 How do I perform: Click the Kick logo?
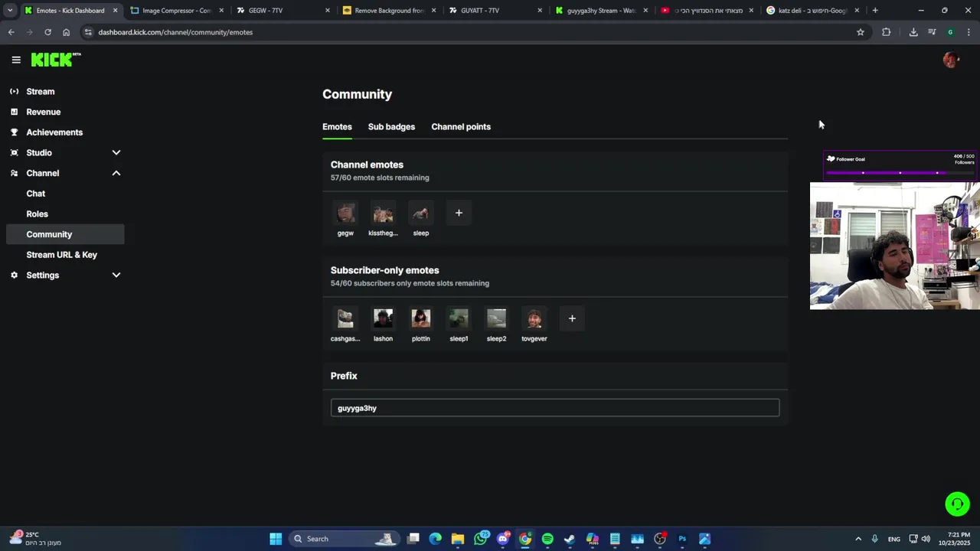pyautogui.click(x=56, y=60)
